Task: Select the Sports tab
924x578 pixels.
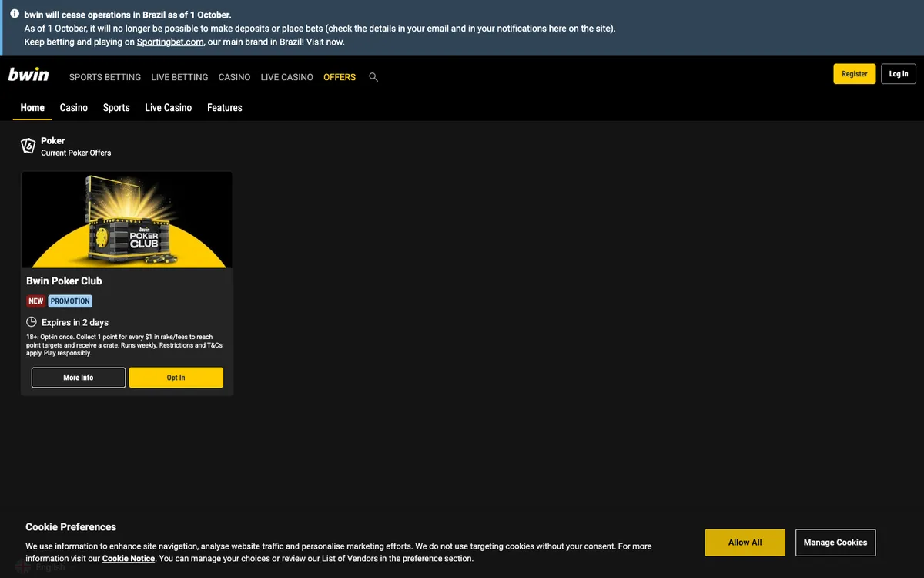Action: pyautogui.click(x=116, y=108)
